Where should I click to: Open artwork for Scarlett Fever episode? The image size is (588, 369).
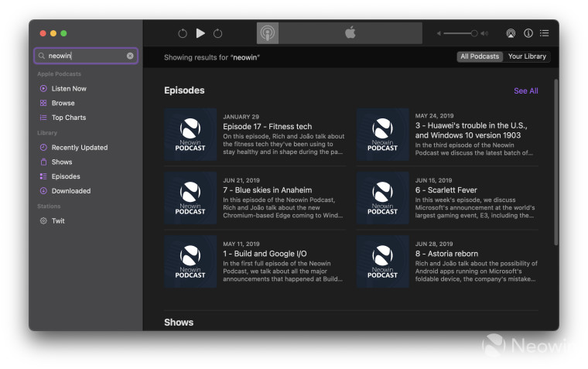click(x=383, y=198)
